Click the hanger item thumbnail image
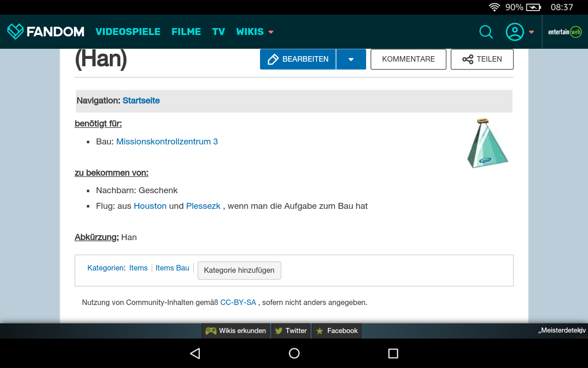588x368 pixels. pos(487,144)
